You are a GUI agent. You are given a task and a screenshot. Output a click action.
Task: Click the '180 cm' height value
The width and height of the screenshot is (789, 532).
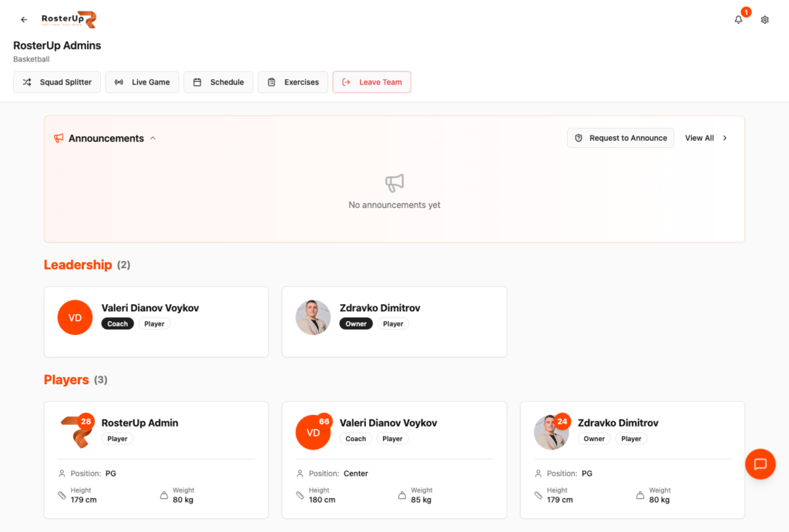322,500
